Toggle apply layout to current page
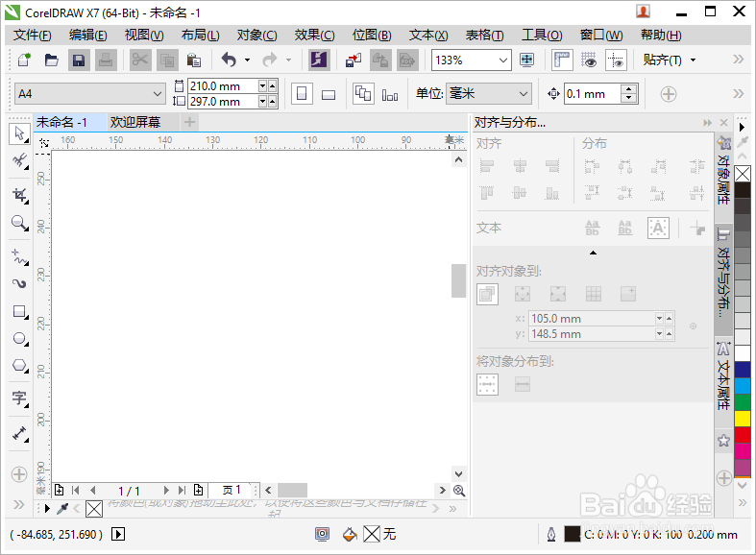Screen dimensions: 756x555 [390, 94]
